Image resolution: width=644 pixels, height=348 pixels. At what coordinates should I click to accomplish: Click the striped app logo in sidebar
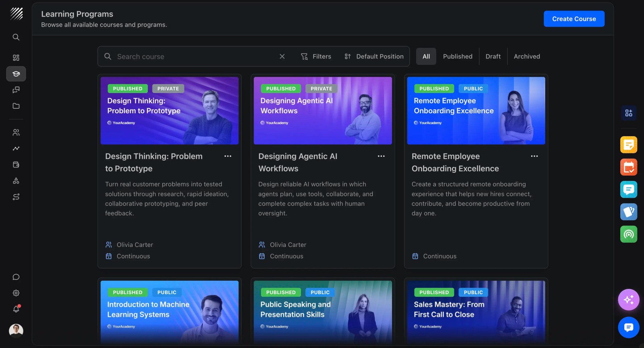pos(16,14)
